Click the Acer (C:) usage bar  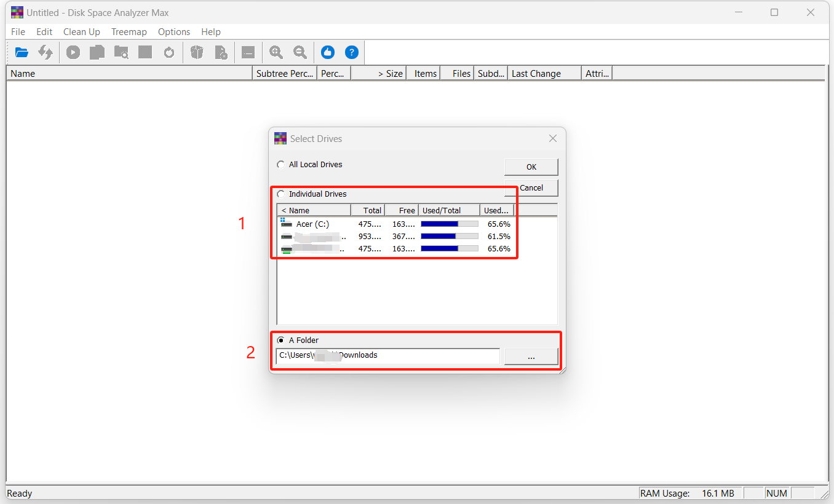(x=449, y=224)
